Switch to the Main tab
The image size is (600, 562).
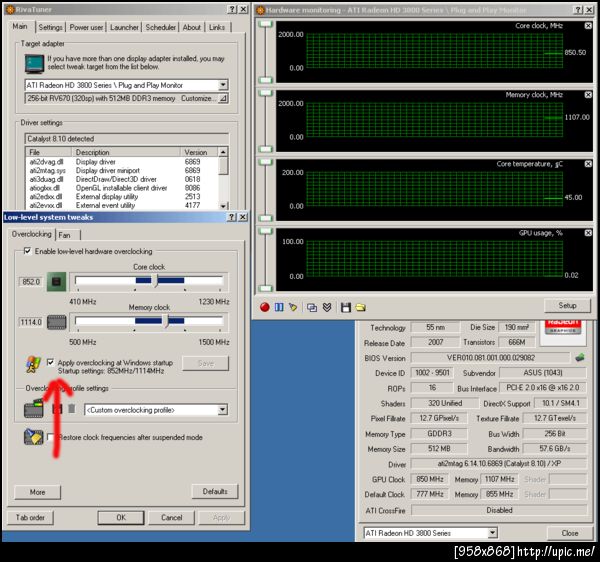click(20, 26)
